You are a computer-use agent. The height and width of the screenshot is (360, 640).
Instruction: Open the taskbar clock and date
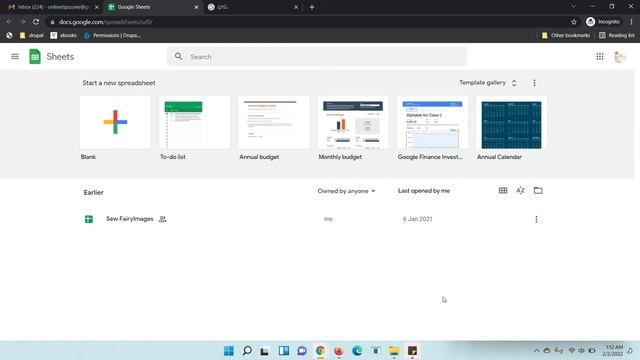click(x=612, y=351)
